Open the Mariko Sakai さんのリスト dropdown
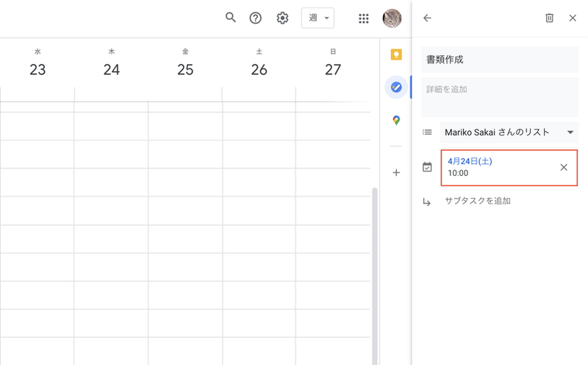 [x=509, y=132]
